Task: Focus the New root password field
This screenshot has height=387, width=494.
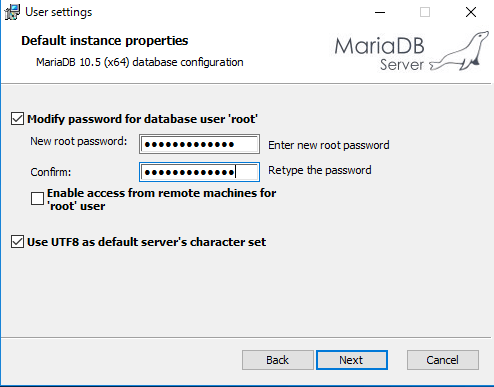Action: pos(199,144)
